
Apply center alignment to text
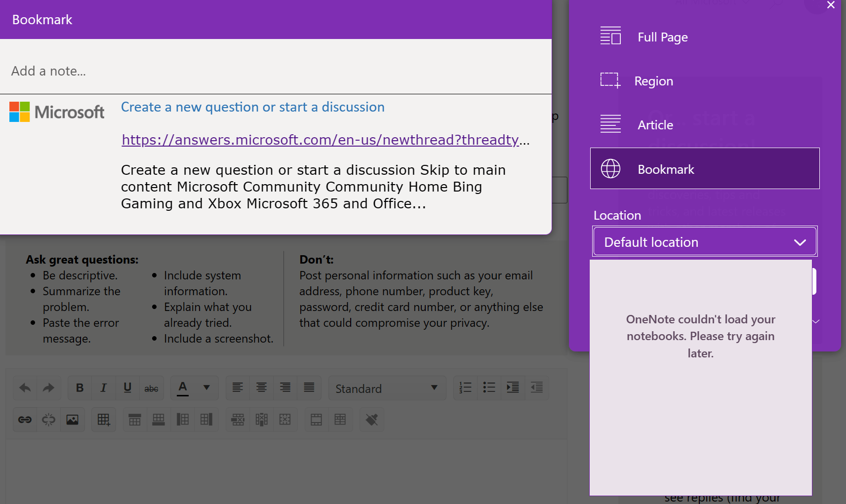(261, 388)
